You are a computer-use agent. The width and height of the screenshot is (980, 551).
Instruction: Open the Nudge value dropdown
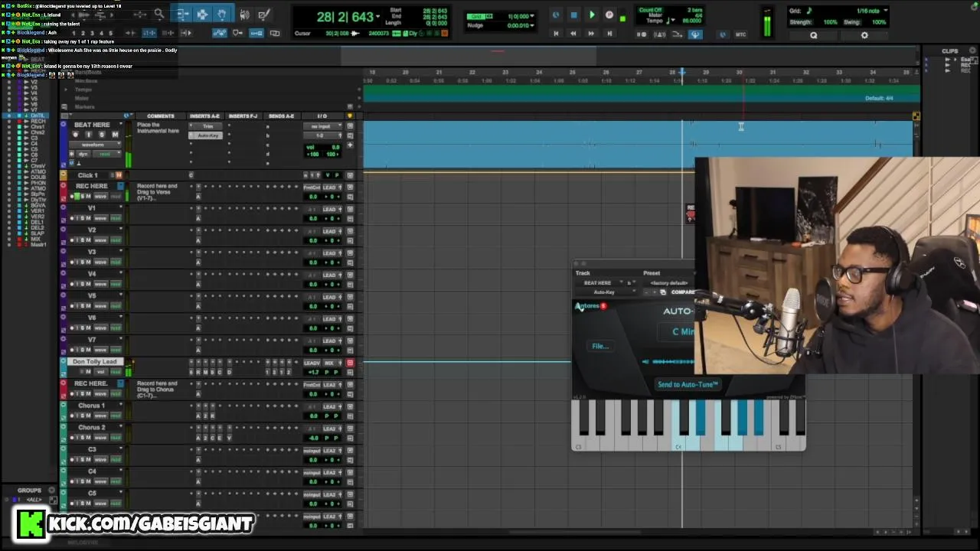coord(533,25)
